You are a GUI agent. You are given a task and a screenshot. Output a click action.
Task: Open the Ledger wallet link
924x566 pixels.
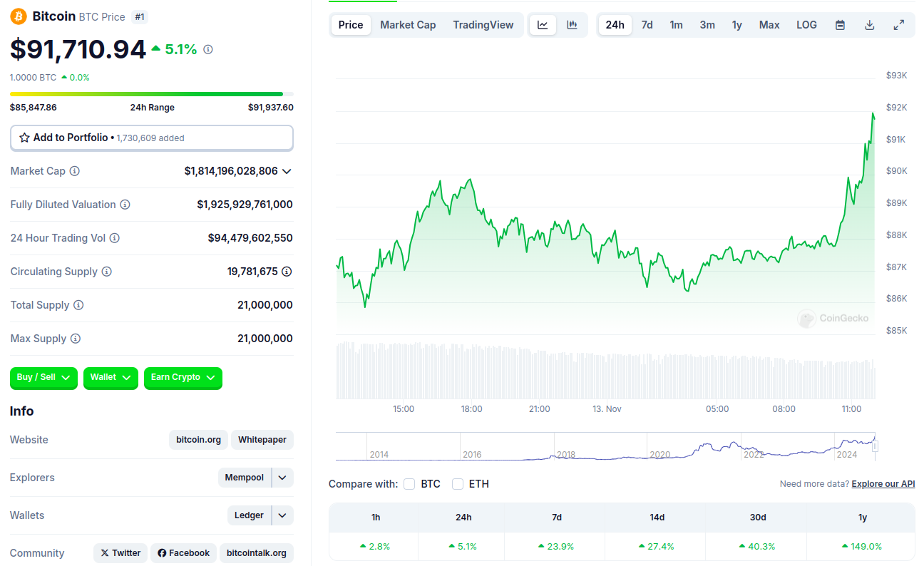coord(250,515)
